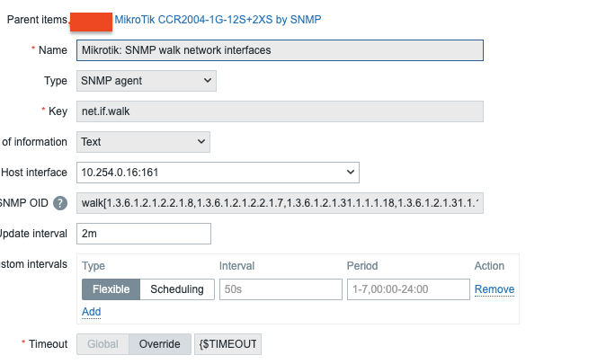Screen dimensions: 606x364
Task: Open the Type dropdown showing SNMP agent
Action: tap(146, 81)
